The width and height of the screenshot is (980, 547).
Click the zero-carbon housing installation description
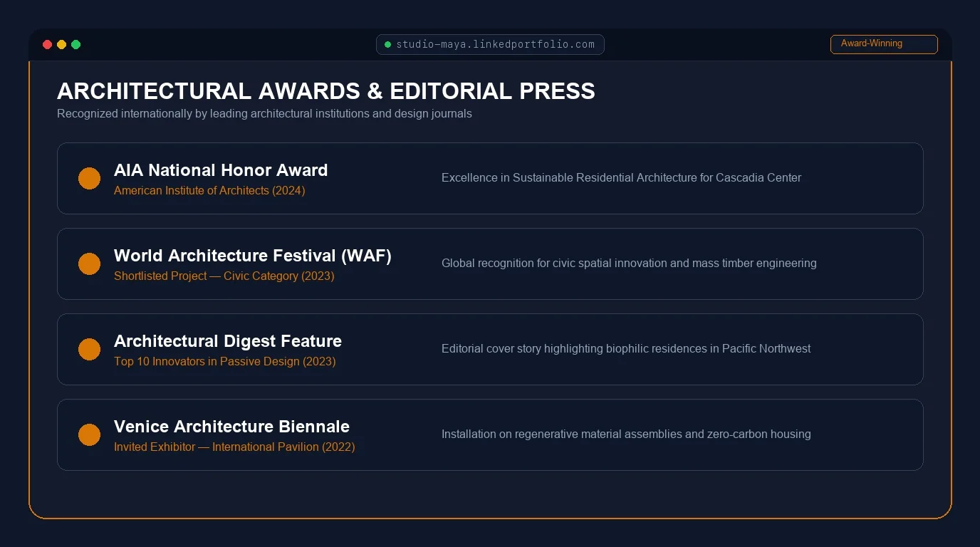pyautogui.click(x=626, y=434)
